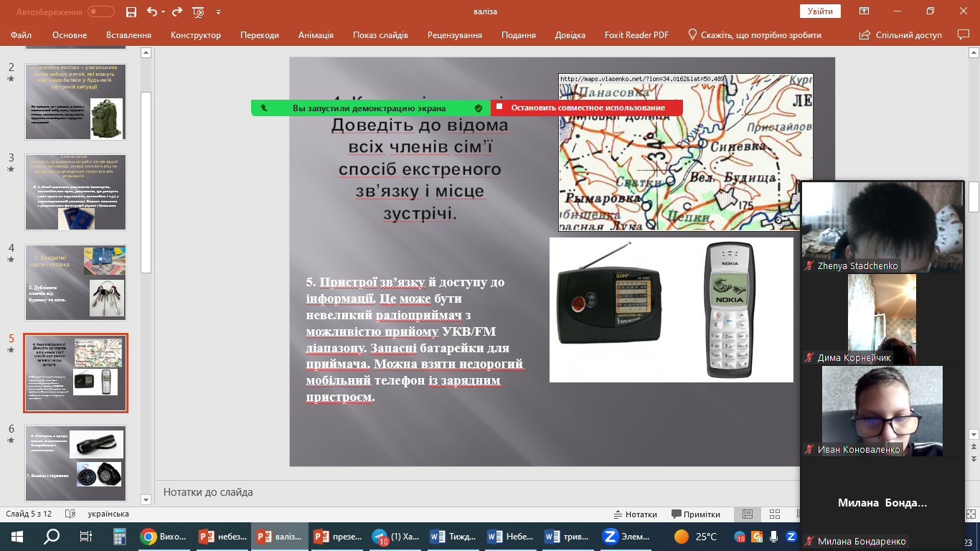Open the Конструктор tab
The height and width of the screenshot is (551, 980).
coord(196,34)
